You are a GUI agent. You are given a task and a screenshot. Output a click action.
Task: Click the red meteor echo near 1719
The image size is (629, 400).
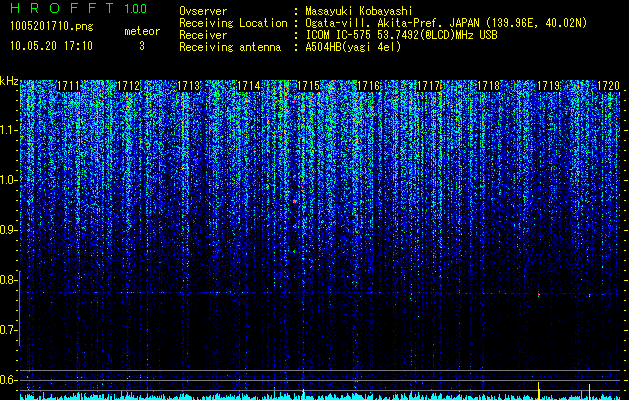tap(539, 294)
